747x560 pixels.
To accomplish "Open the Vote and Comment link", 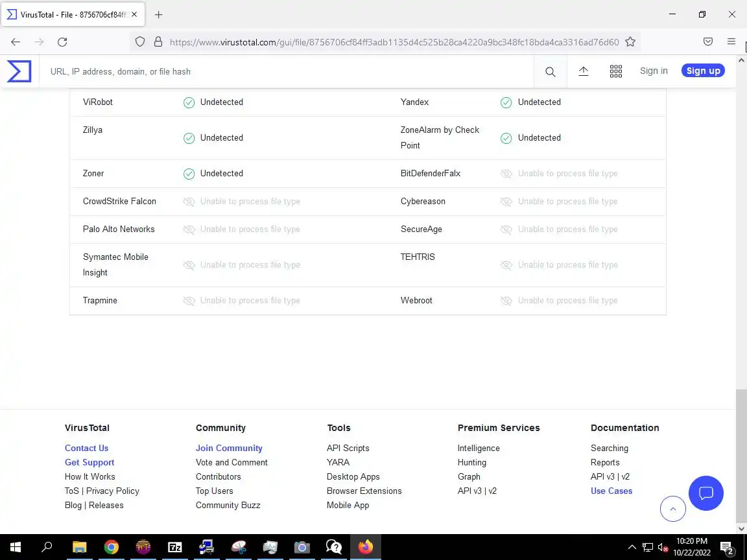I will (x=231, y=462).
